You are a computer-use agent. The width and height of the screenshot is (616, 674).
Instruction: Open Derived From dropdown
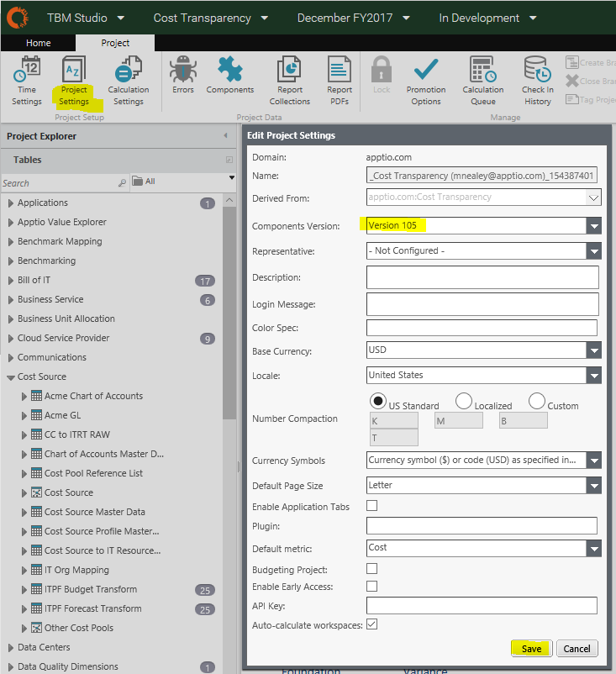(593, 197)
